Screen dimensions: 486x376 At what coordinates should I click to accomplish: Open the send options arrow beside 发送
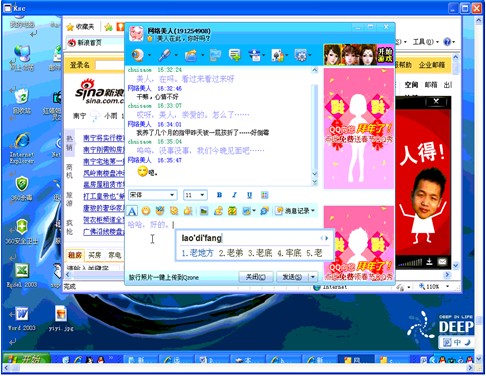coord(313,277)
